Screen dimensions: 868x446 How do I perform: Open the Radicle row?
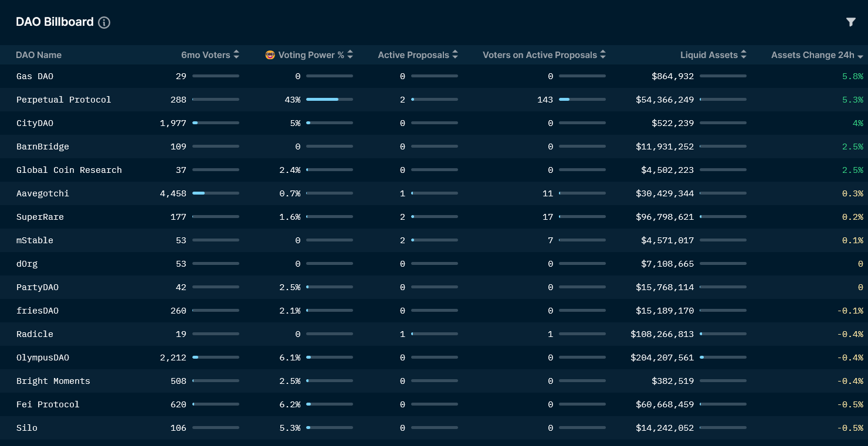[x=434, y=334]
